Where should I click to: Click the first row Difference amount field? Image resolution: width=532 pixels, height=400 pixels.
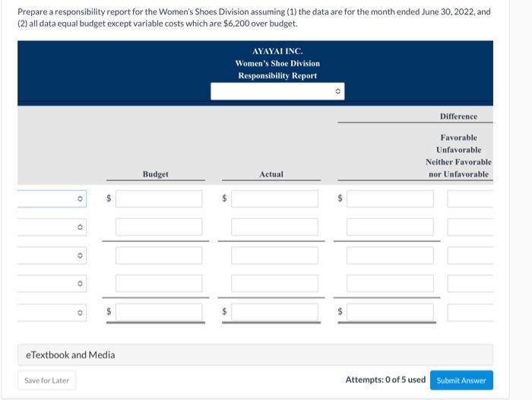(x=390, y=198)
